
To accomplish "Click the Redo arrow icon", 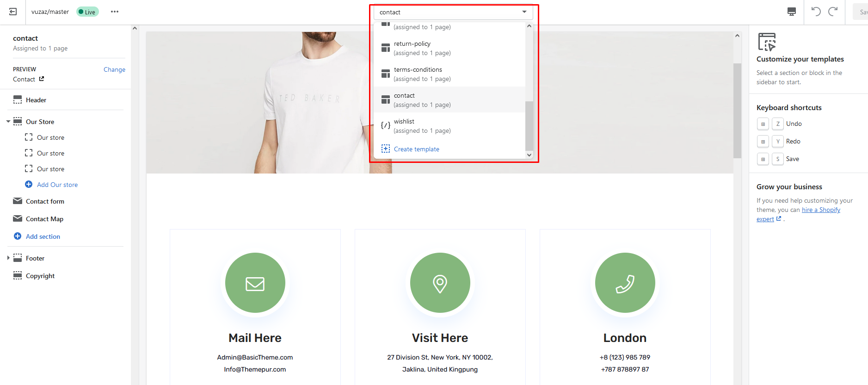I will tap(833, 12).
